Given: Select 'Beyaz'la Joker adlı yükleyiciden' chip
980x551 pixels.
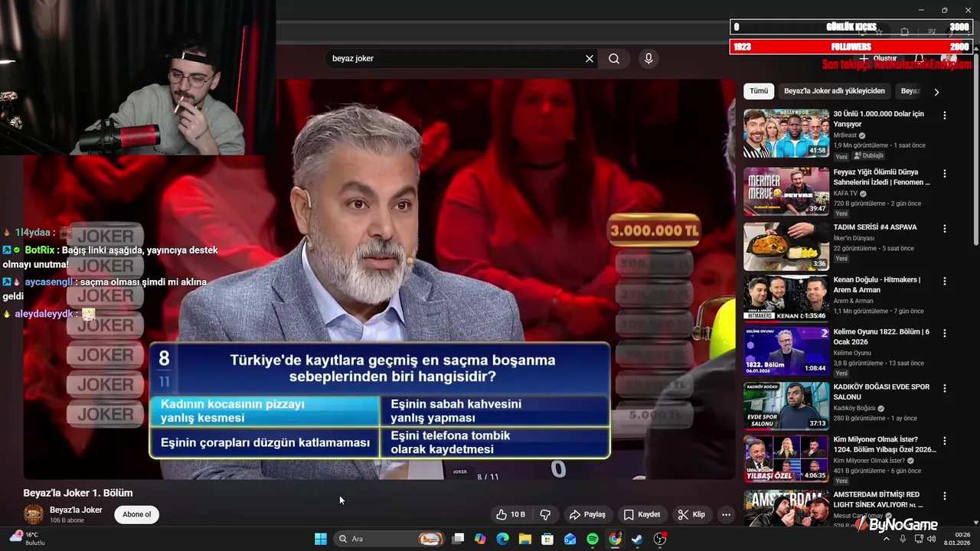Looking at the screenshot, I should (x=835, y=91).
